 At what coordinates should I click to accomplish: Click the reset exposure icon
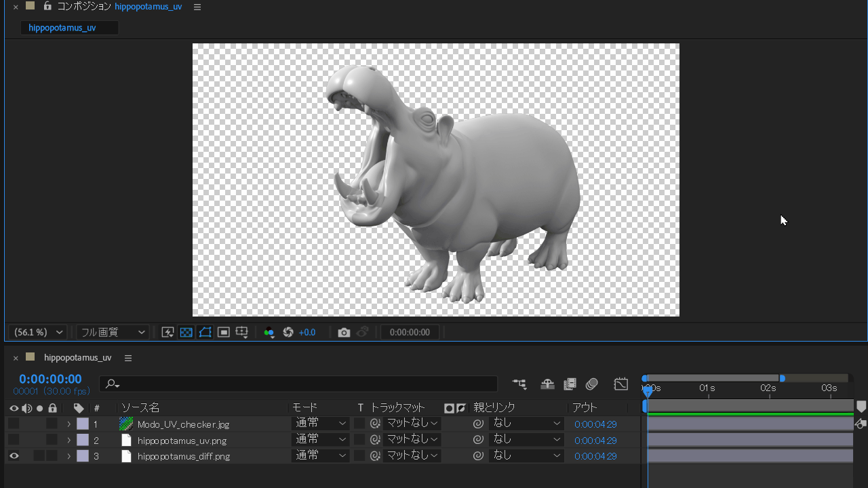pos(288,332)
